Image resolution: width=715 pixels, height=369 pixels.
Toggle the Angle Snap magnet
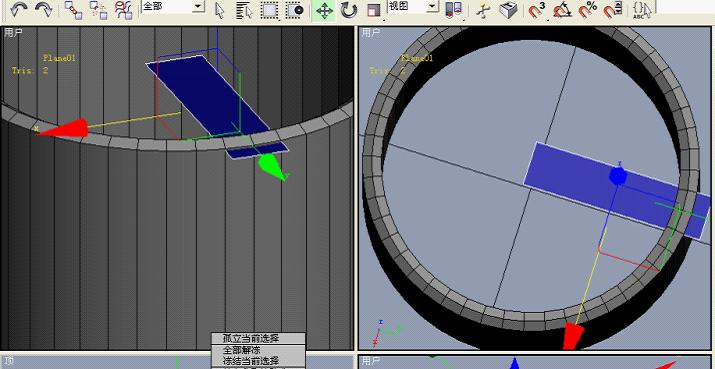[562, 10]
